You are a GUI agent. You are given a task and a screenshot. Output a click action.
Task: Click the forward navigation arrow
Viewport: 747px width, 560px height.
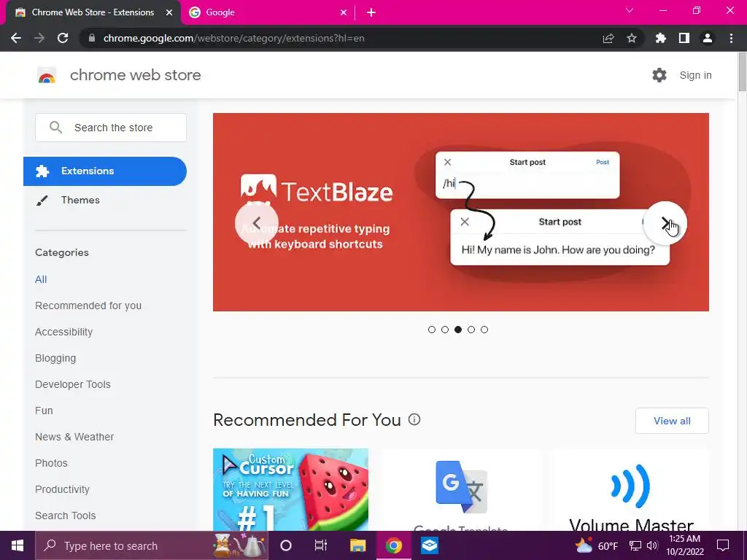coord(39,38)
